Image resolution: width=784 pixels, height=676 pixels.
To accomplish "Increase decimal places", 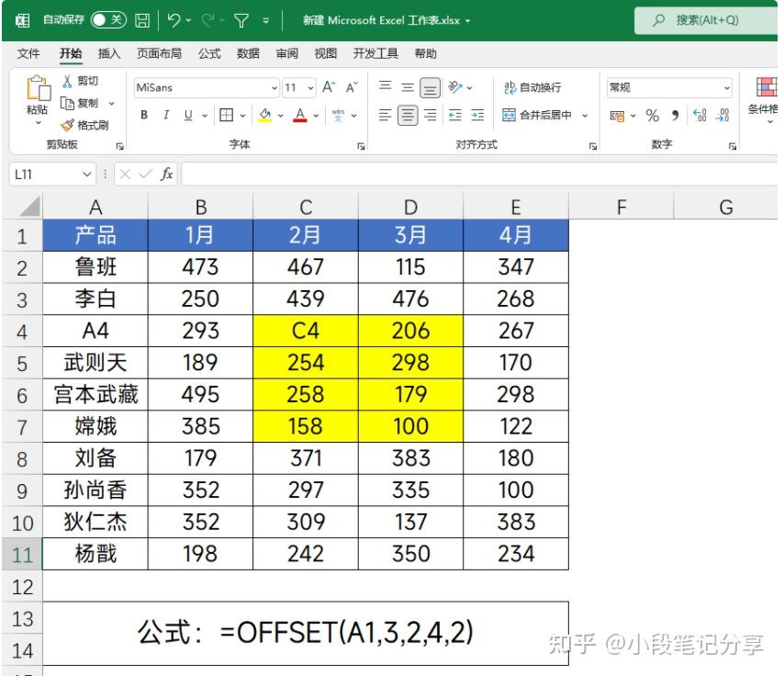I will click(700, 116).
